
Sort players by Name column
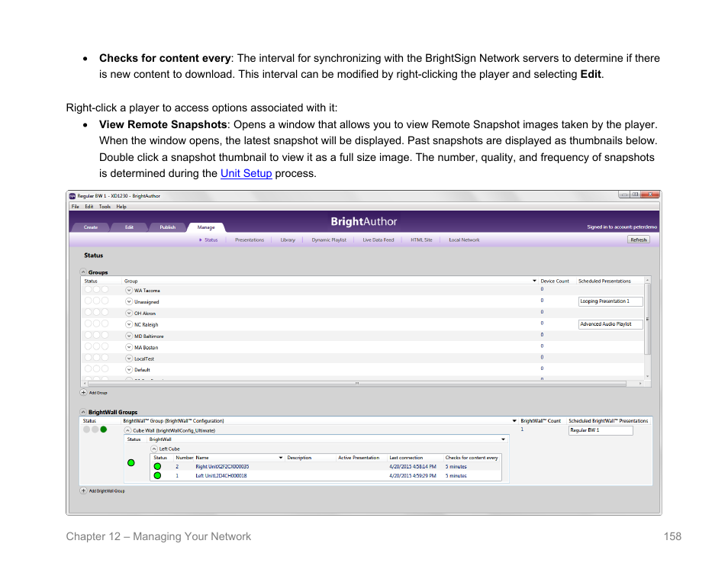point(202,458)
